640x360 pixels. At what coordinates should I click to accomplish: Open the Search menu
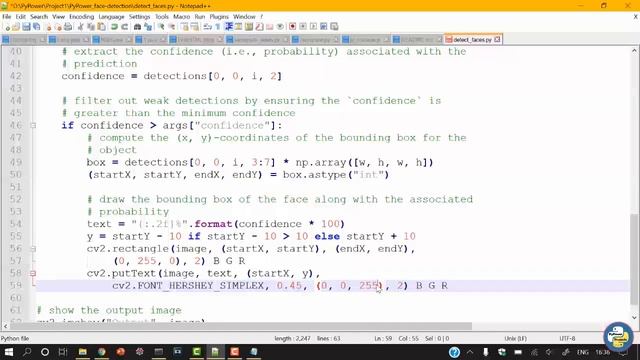pos(39,17)
